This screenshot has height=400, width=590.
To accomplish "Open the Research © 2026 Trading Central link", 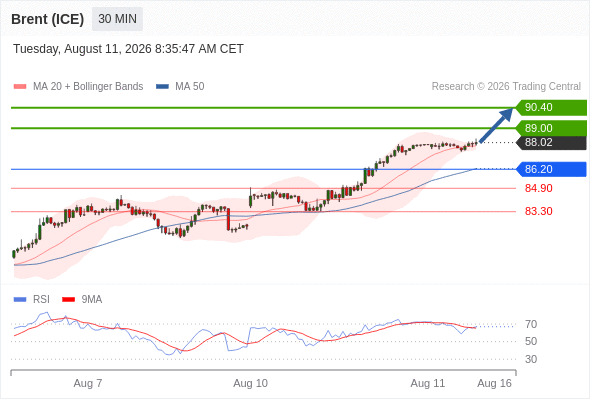I will (x=506, y=87).
